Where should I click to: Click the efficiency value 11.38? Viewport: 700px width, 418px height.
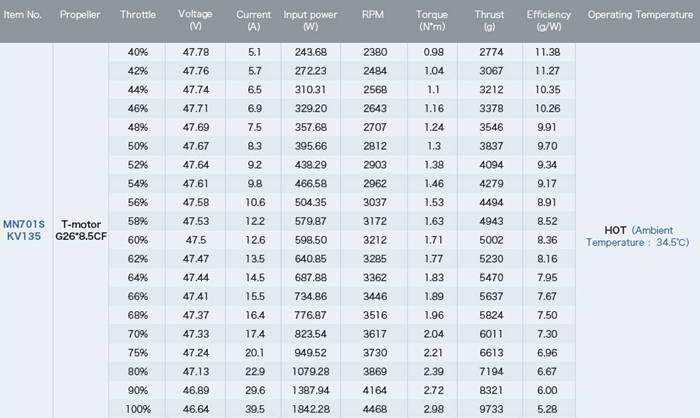548,51
